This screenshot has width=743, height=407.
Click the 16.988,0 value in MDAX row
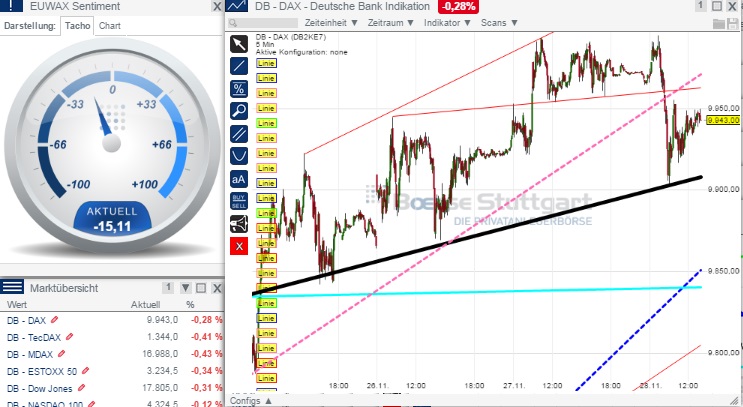(x=160, y=354)
